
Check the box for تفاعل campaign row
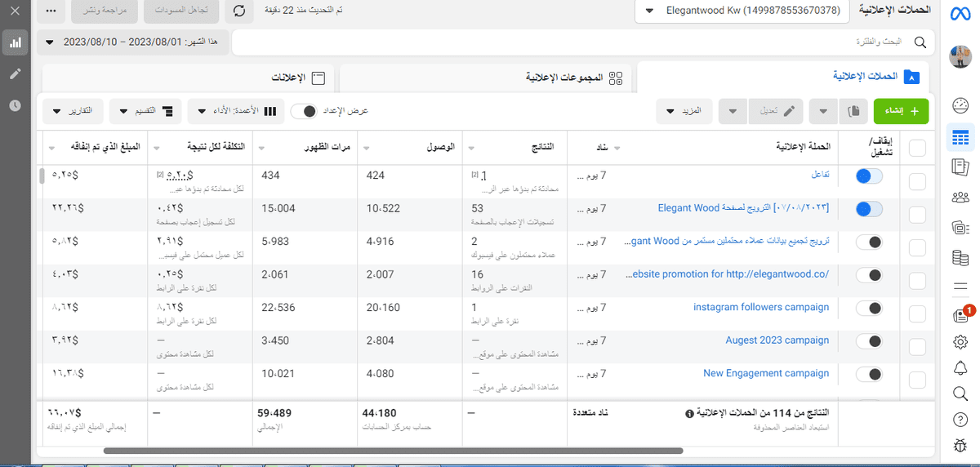(918, 180)
